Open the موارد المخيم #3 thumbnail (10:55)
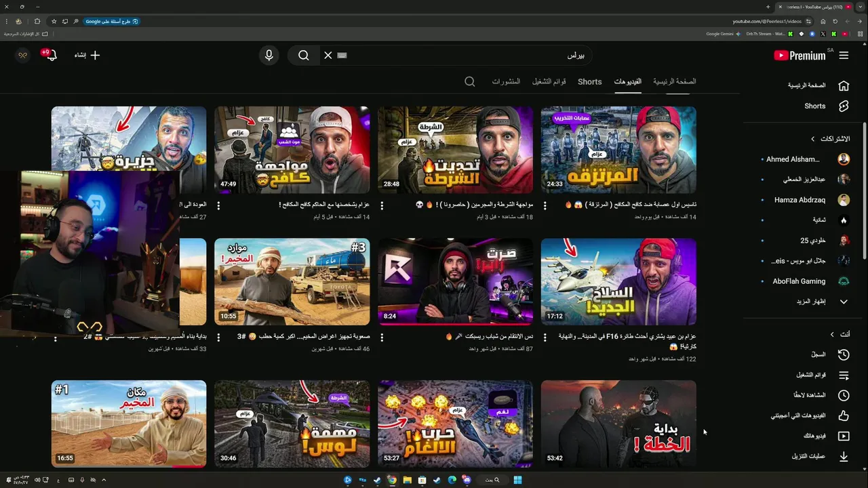Screen dimensions: 868x488 click(x=292, y=281)
